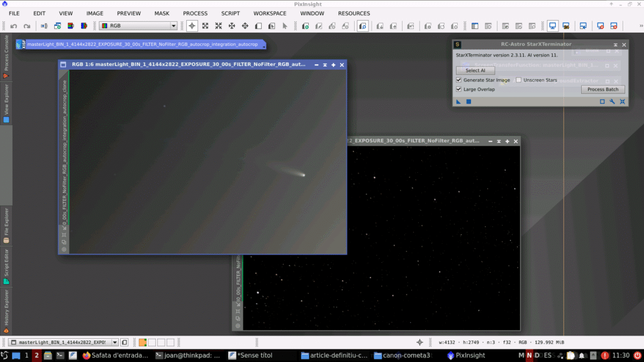The height and width of the screenshot is (362, 644).
Task: Click the Process Batch button
Action: point(602,89)
